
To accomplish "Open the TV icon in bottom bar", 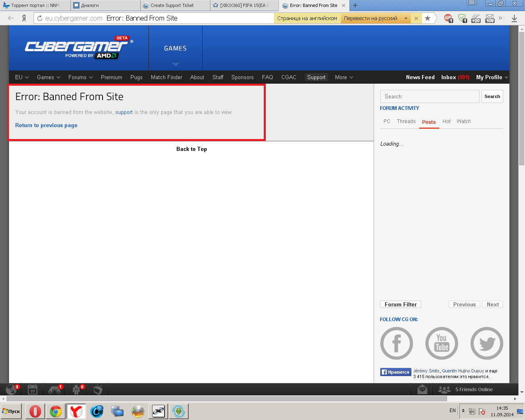I will 98,389.
